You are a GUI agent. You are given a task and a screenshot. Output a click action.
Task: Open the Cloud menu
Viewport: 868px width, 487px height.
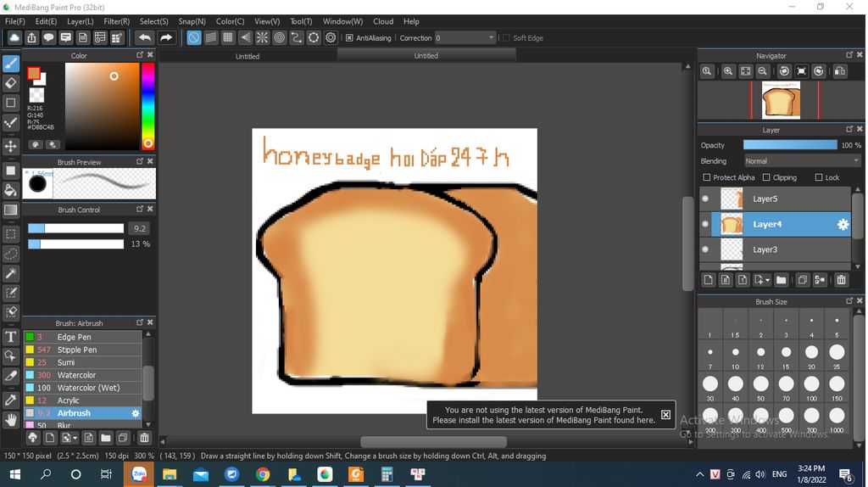click(383, 21)
